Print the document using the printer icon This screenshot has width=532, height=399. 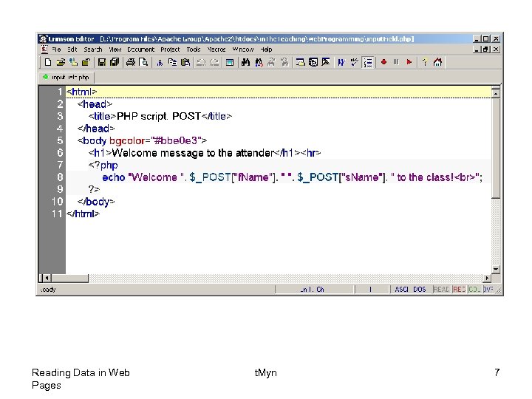pos(131,62)
